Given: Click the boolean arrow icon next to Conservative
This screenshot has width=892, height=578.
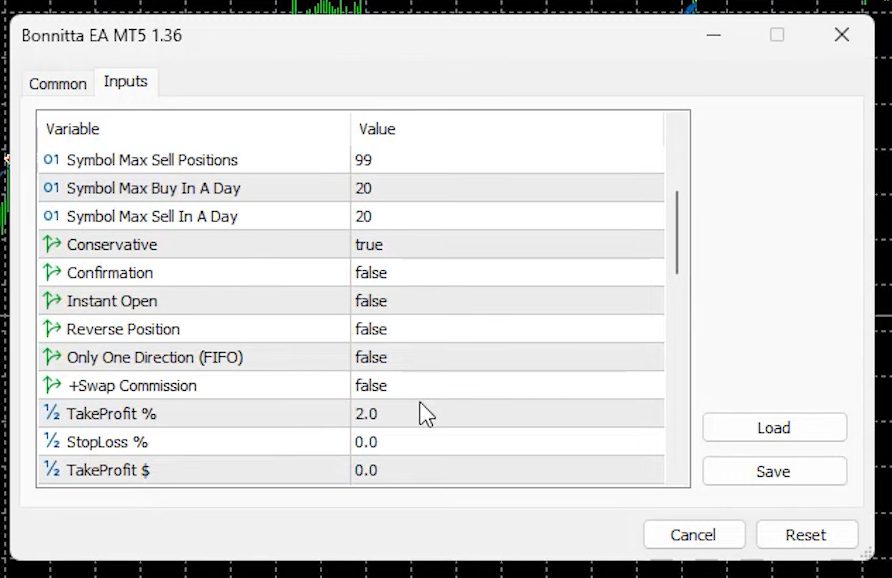Looking at the screenshot, I should point(52,244).
